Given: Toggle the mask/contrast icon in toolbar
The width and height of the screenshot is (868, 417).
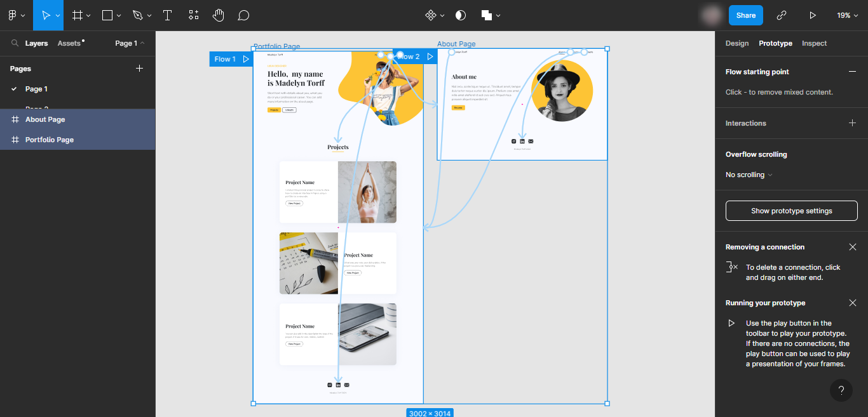Looking at the screenshot, I should click(461, 15).
